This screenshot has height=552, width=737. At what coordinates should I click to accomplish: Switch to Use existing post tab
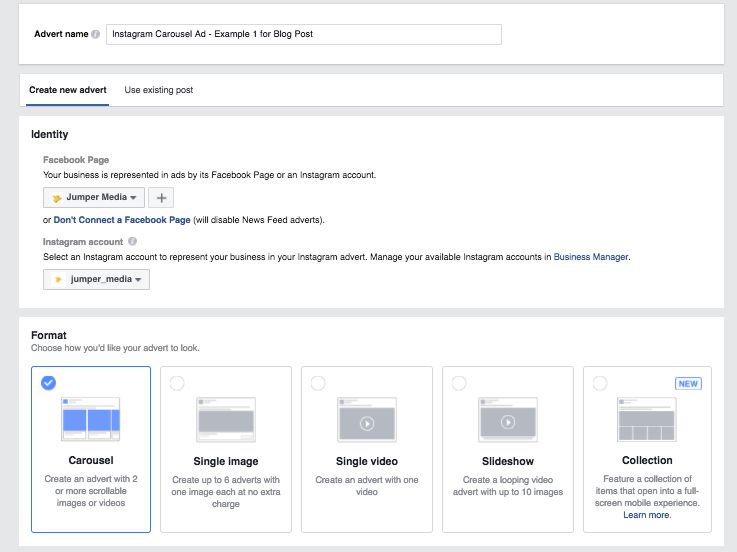pyautogui.click(x=159, y=90)
